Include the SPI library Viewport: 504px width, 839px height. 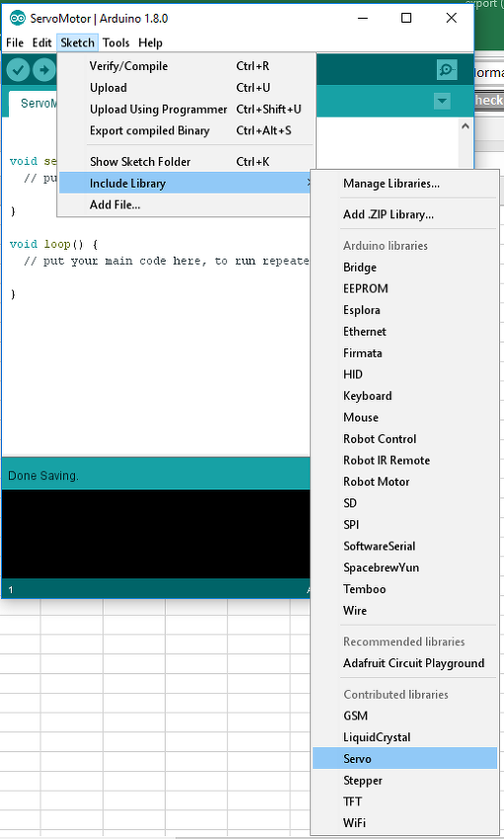(x=404, y=524)
